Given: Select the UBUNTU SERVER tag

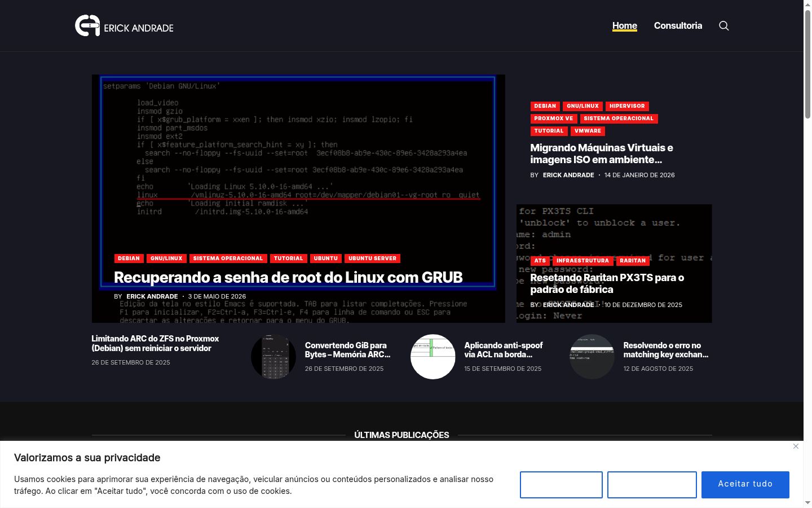Looking at the screenshot, I should point(372,259).
